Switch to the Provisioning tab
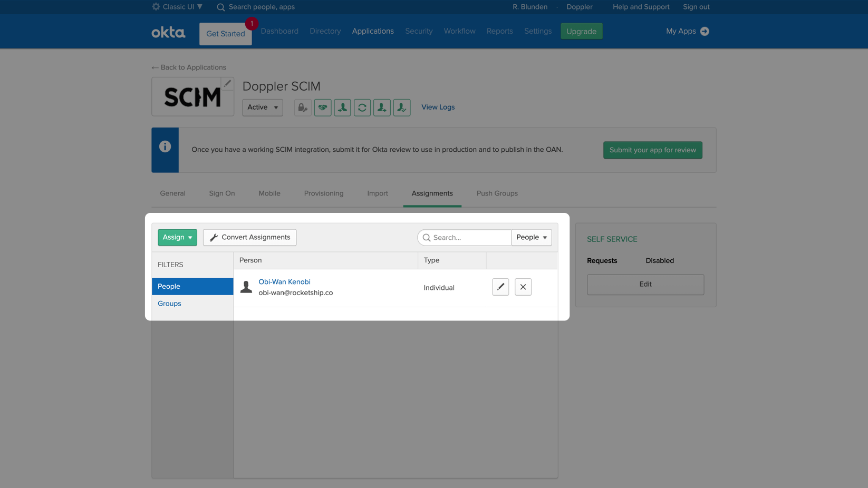Image resolution: width=868 pixels, height=488 pixels. click(324, 193)
